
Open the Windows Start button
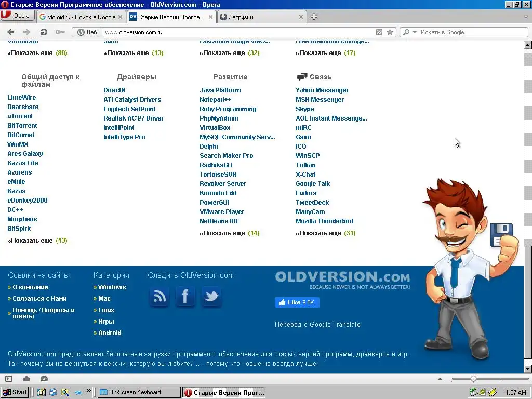point(14,393)
